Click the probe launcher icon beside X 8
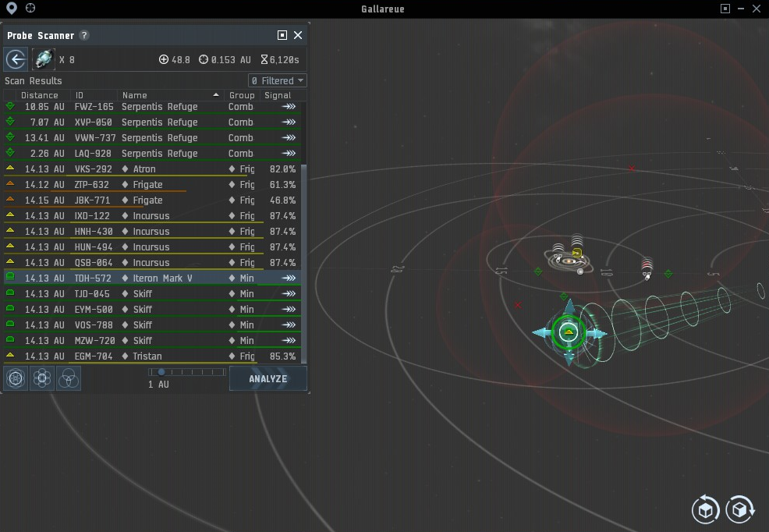Viewport: 769px width, 532px height. 43,60
